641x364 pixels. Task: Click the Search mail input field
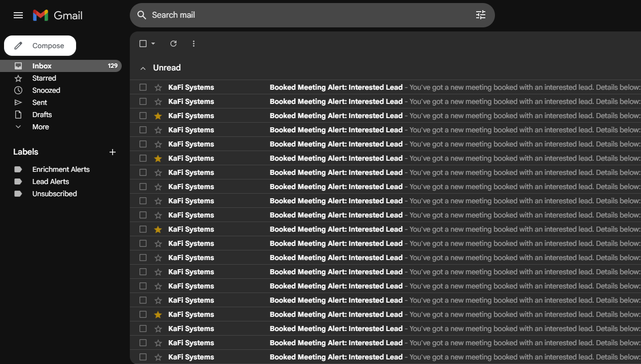(x=304, y=15)
